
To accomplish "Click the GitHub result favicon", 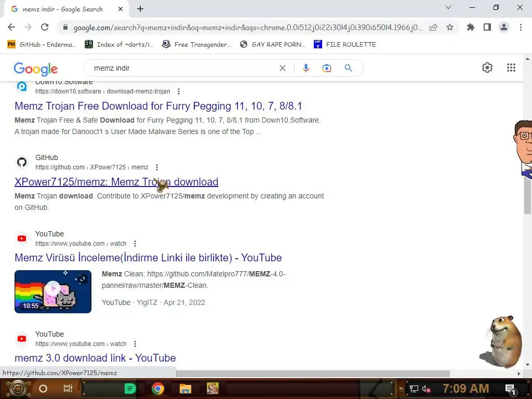I will pyautogui.click(x=22, y=162).
